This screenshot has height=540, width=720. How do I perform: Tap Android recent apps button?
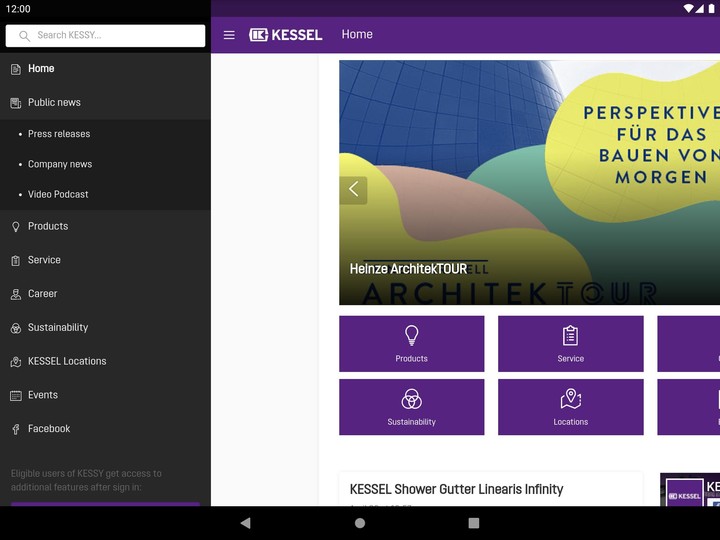click(x=473, y=523)
